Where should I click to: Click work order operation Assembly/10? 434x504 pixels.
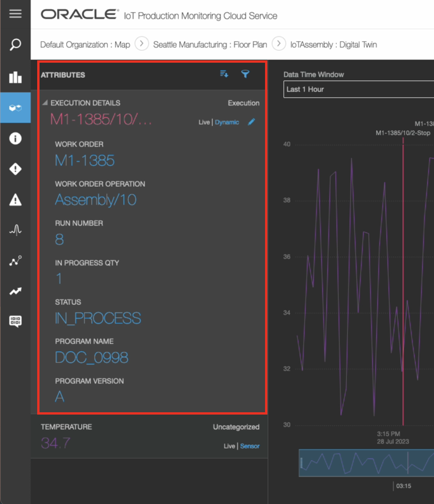click(96, 200)
